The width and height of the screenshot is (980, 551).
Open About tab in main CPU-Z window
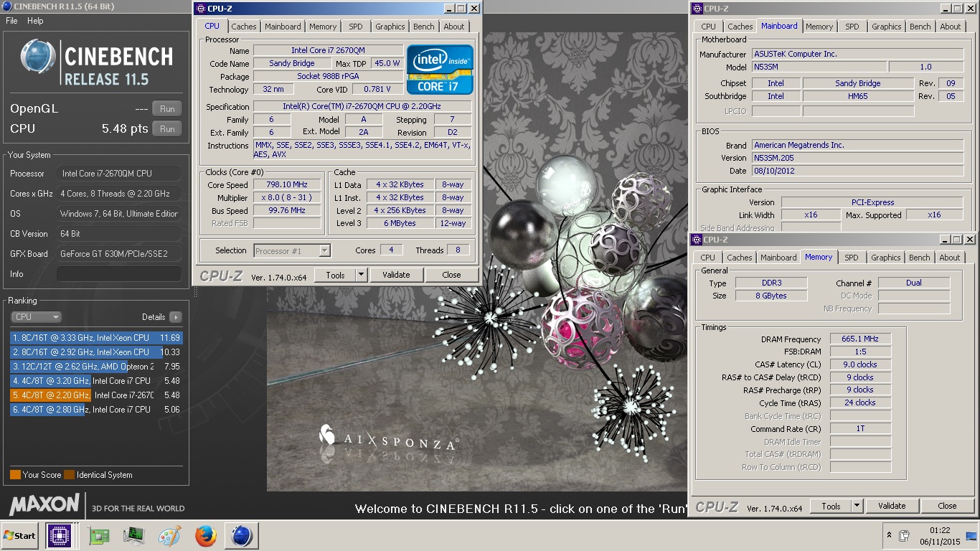pos(453,27)
